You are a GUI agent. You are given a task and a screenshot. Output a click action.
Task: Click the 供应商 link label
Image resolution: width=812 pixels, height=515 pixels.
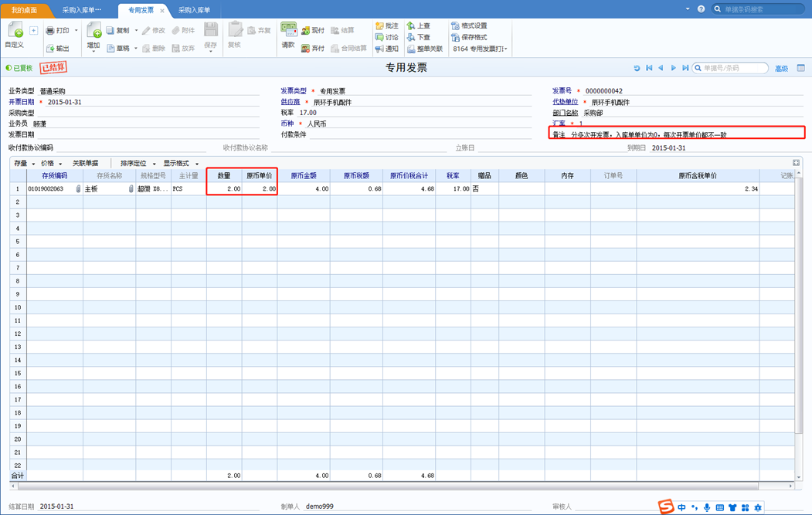290,102
